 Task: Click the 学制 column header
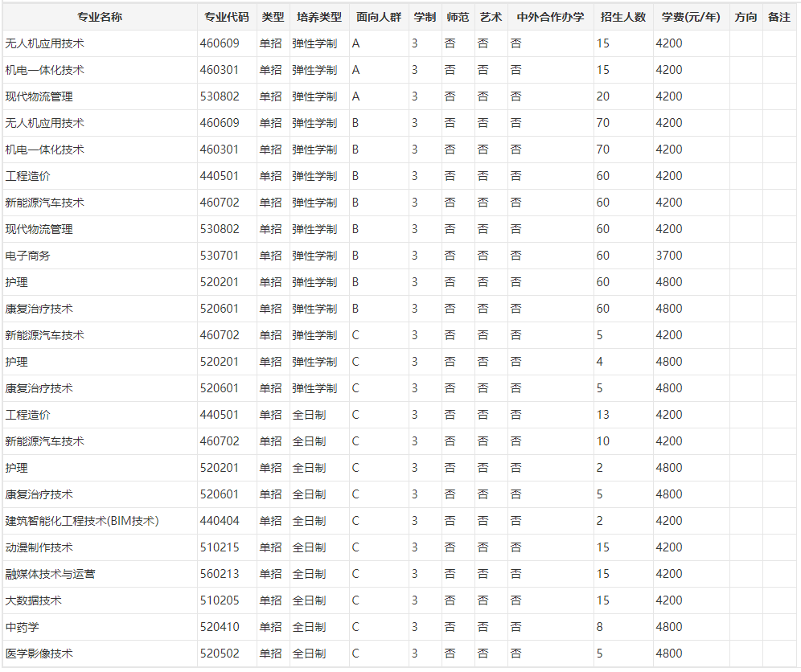click(x=425, y=17)
